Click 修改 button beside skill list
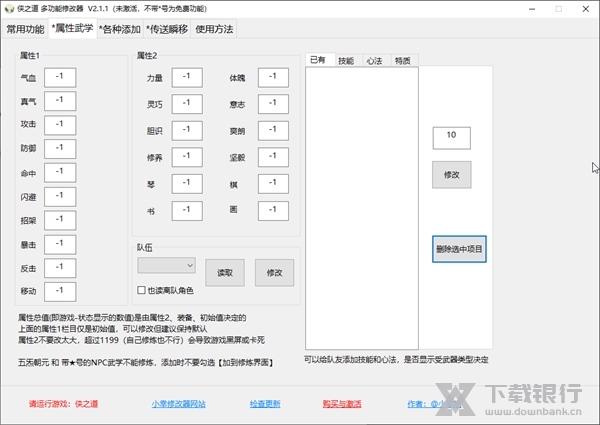600x425 pixels. [x=452, y=175]
